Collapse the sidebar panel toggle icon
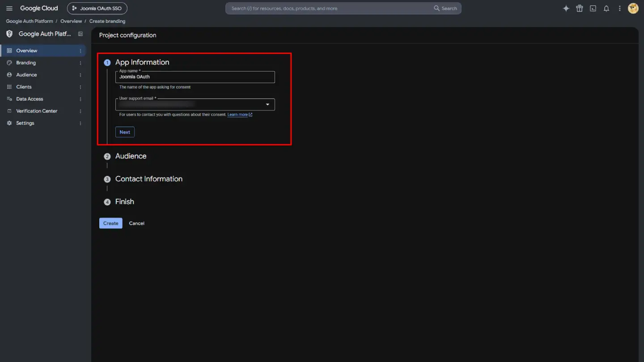 [80, 34]
